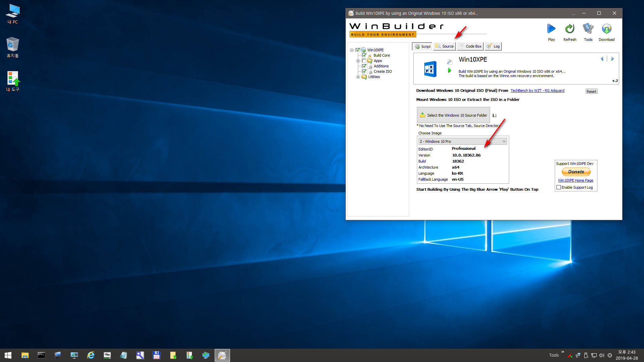The width and height of the screenshot is (644, 362).
Task: Click the wrench edit-script icon beside Win10XPE title
Action: tap(449, 62)
